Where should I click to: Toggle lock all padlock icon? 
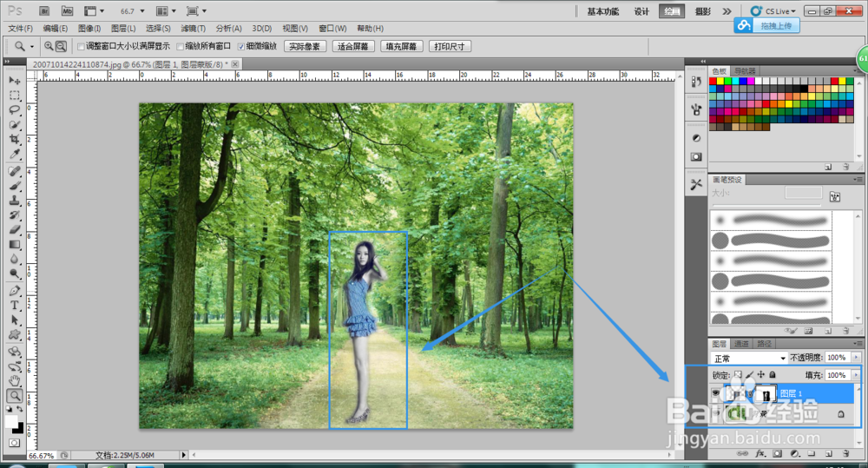773,375
